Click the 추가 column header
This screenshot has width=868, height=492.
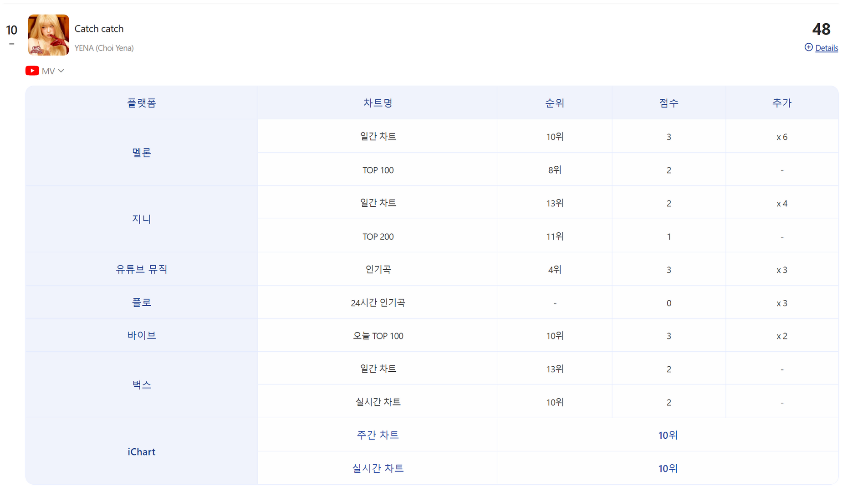(x=782, y=103)
